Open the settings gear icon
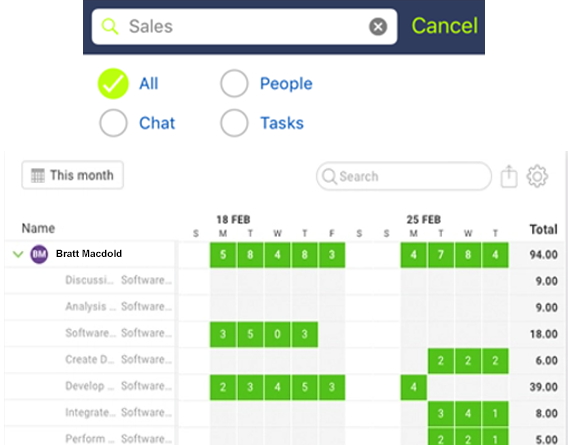 (x=537, y=176)
